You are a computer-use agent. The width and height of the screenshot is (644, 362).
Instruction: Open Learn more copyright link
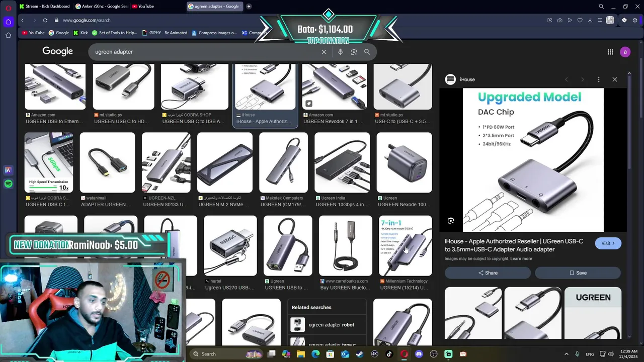[x=521, y=259]
